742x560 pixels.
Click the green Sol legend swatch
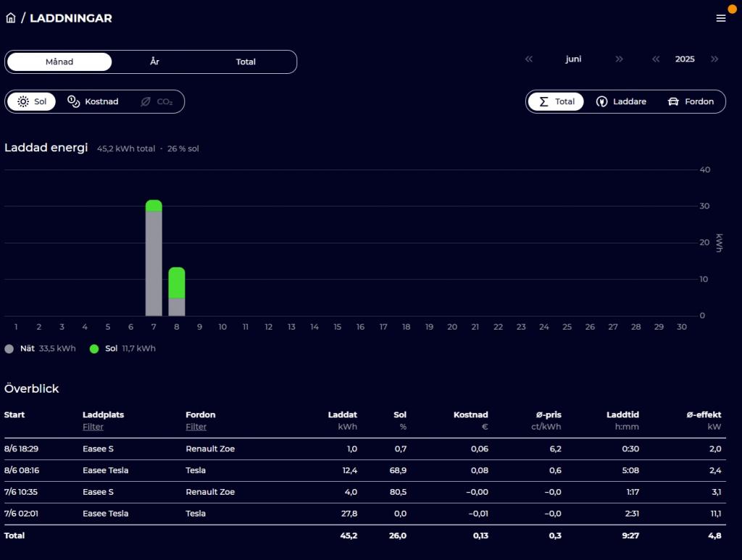pos(94,348)
